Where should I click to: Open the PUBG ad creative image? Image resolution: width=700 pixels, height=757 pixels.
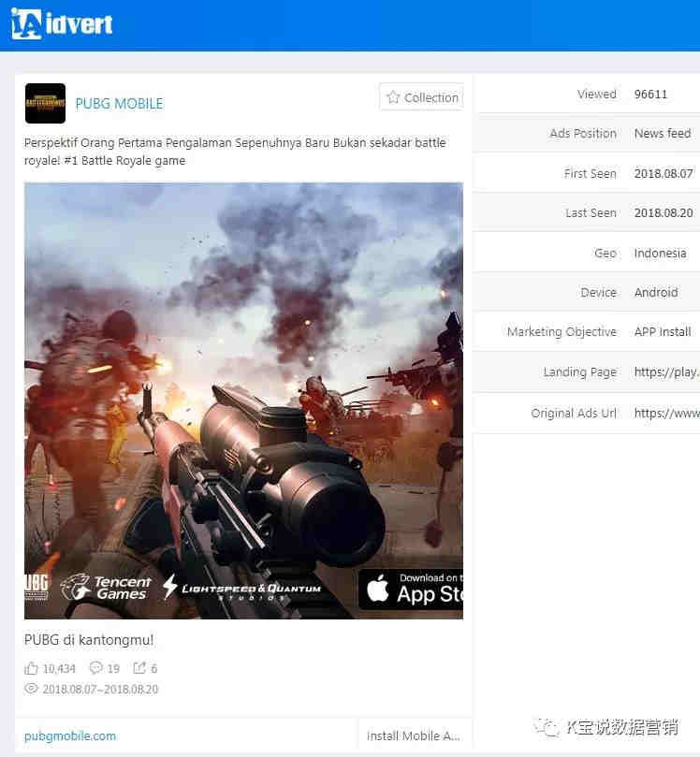click(243, 400)
